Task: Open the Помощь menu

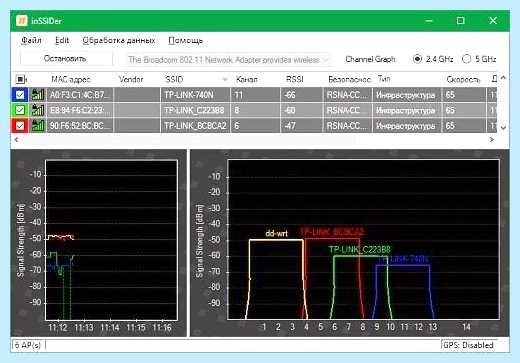Action: pyautogui.click(x=186, y=40)
